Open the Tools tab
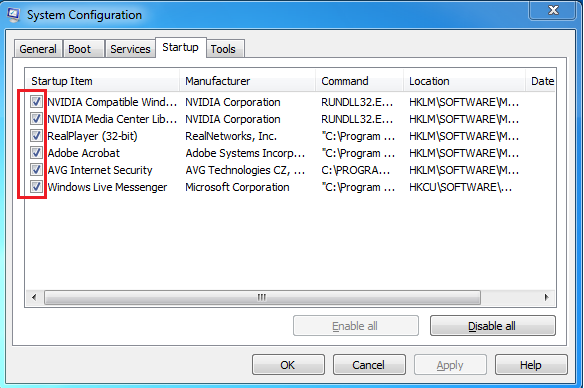Viewport: 584px width, 388px height. (225, 49)
